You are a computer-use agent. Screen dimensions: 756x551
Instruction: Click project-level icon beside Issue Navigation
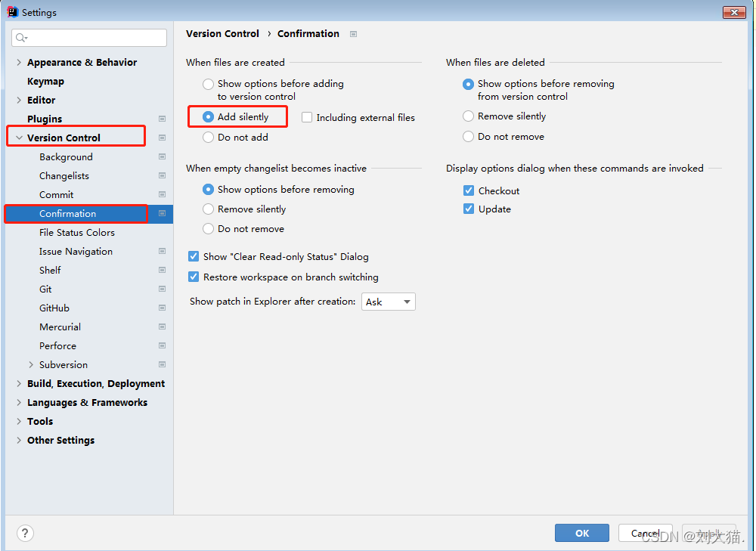pos(162,251)
